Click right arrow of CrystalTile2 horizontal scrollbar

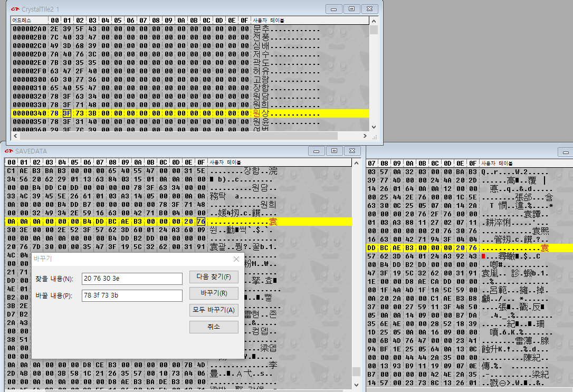pyautogui.click(x=365, y=136)
